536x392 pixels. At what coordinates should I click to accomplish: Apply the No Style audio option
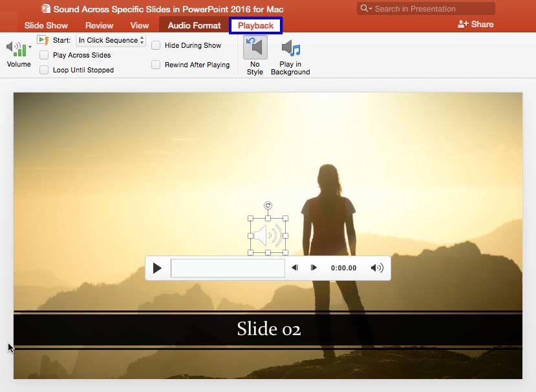click(255, 55)
